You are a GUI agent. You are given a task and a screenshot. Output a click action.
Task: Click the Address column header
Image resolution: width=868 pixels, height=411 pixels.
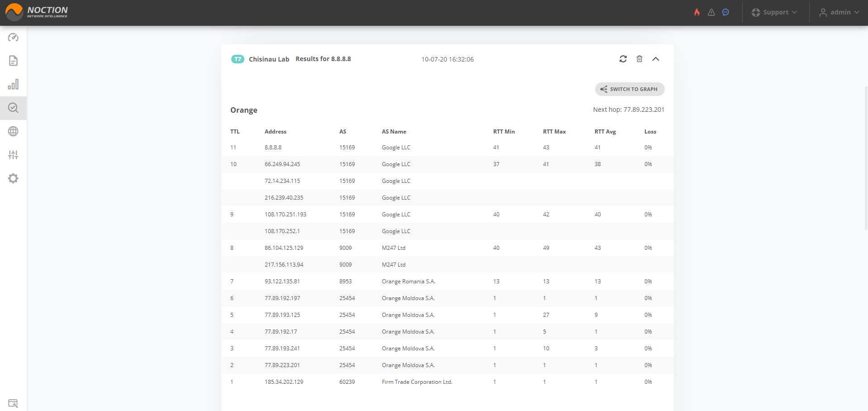[276, 132]
